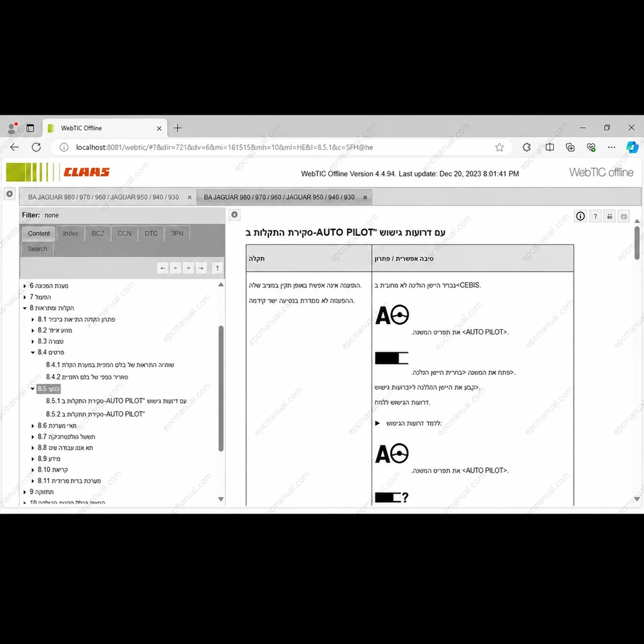
Task: Open tree item 8.4.2
Action: (87, 377)
